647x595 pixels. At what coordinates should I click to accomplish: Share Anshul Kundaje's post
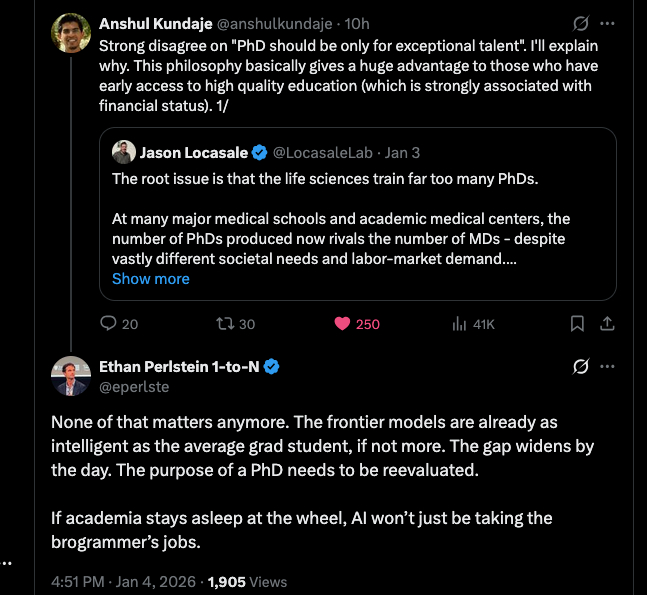pos(606,324)
